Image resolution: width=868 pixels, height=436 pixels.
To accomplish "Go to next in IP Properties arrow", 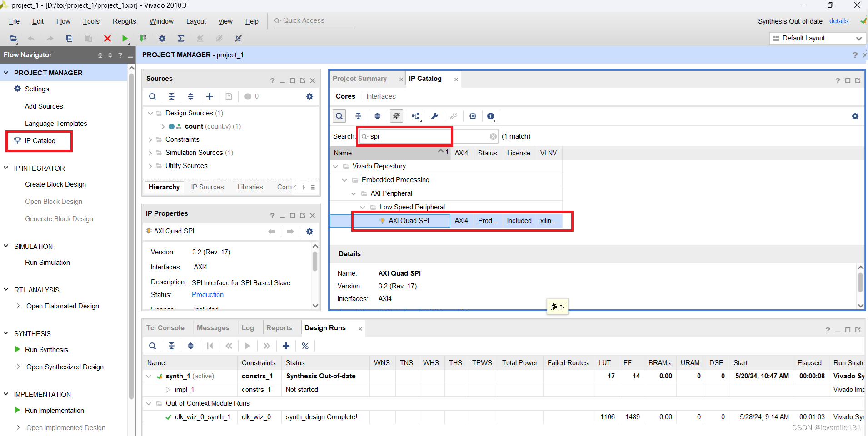I will (290, 231).
